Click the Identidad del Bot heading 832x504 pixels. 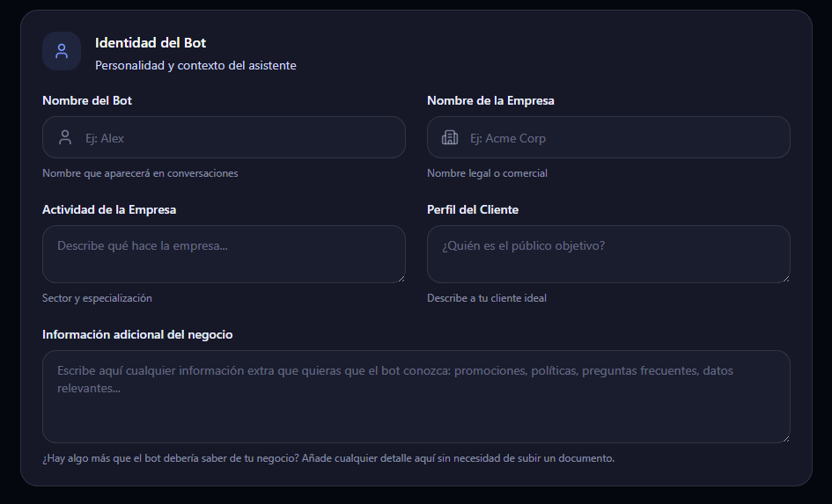151,43
